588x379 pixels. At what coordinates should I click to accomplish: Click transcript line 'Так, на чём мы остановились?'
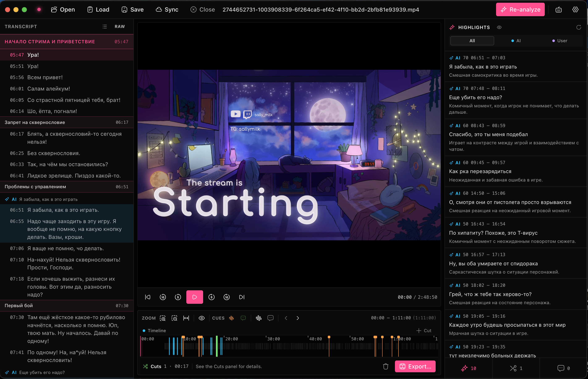coord(67,164)
